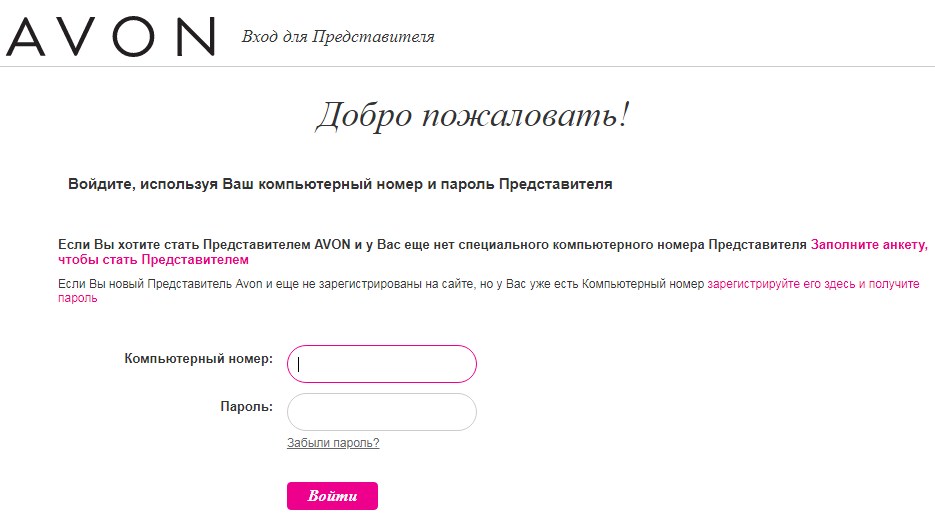Click the "Вход для Представителя" header text
935x530 pixels.
pos(338,37)
